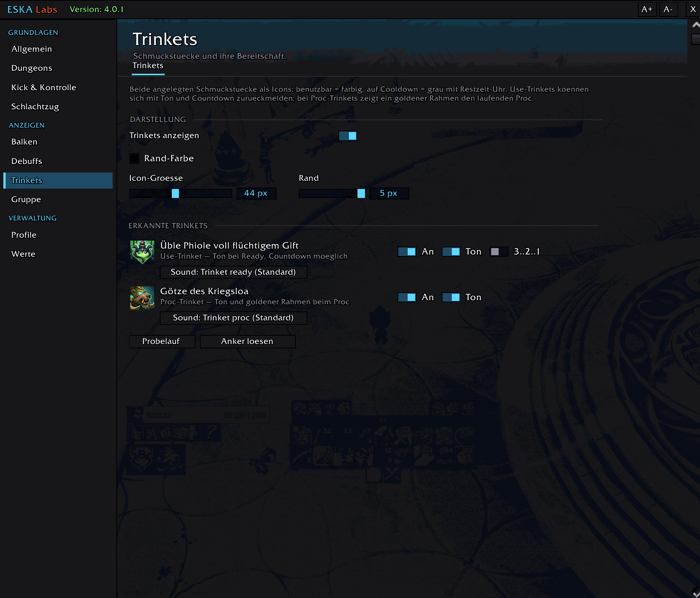The width and height of the screenshot is (700, 598).
Task: Click the Götze des Kriegsloa name
Action: 204,291
